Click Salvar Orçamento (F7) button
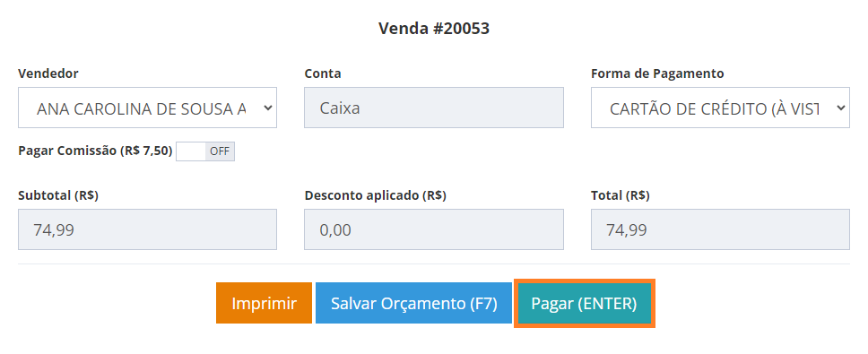Screen dimensions: 868x354 click(413, 303)
